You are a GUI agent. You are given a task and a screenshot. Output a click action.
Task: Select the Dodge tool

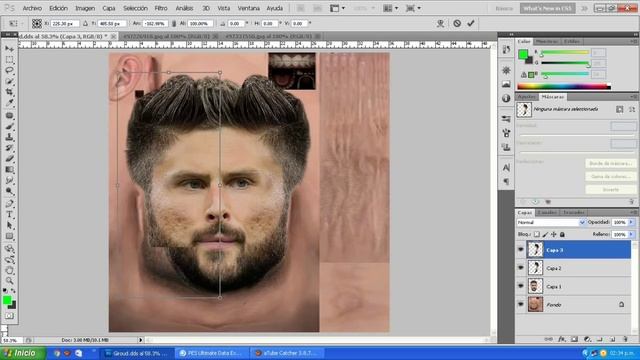coord(9,191)
